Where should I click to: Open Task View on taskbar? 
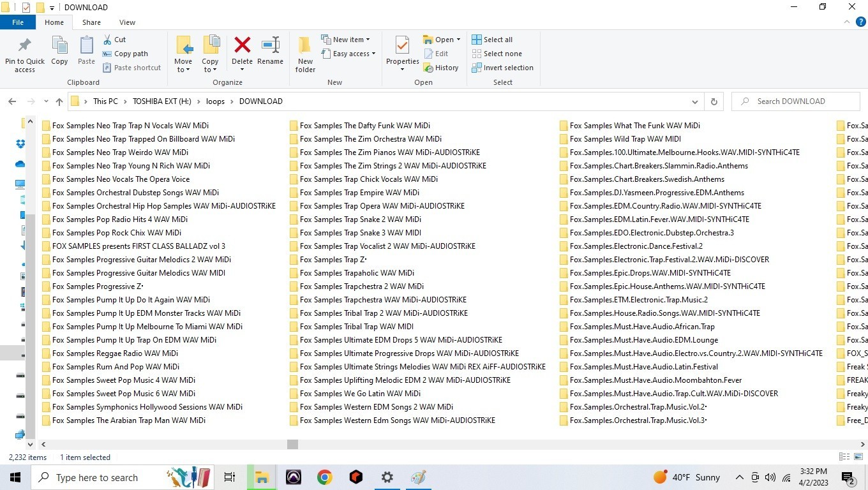click(230, 477)
